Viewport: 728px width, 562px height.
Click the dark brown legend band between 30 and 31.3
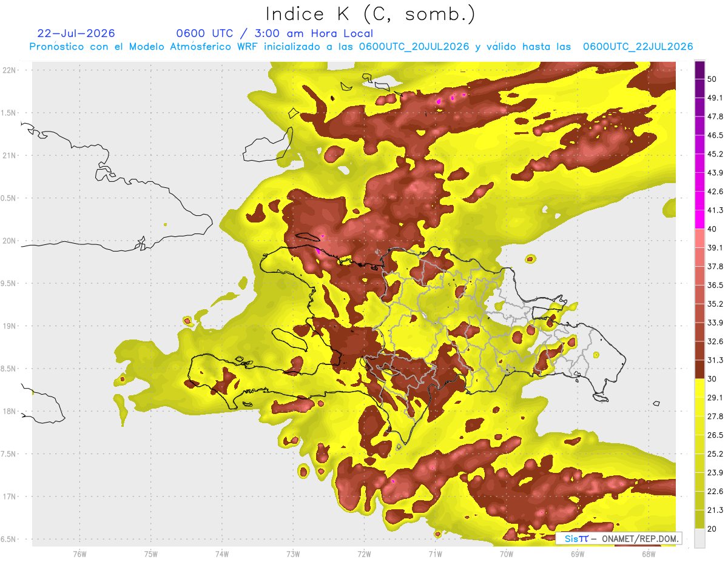coord(699,370)
